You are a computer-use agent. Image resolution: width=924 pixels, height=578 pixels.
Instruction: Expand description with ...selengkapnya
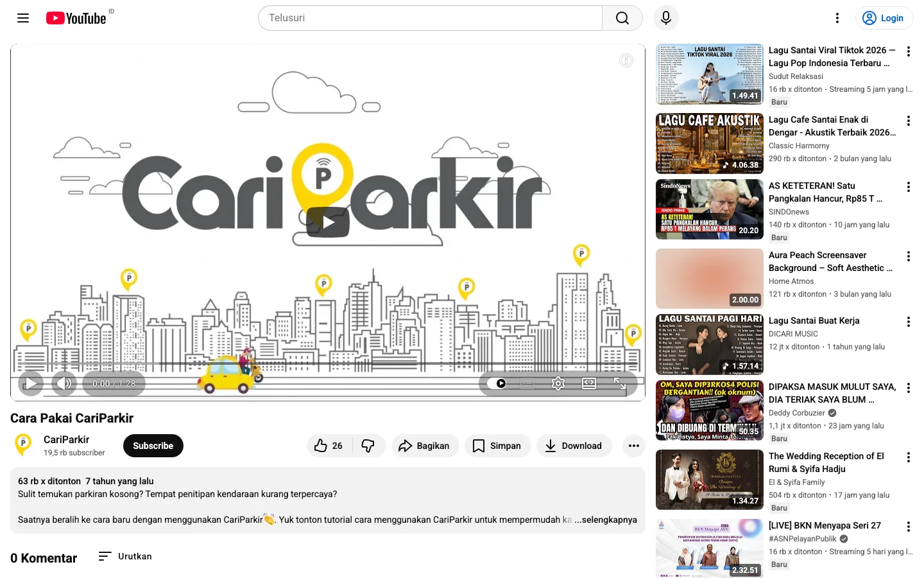pos(606,520)
